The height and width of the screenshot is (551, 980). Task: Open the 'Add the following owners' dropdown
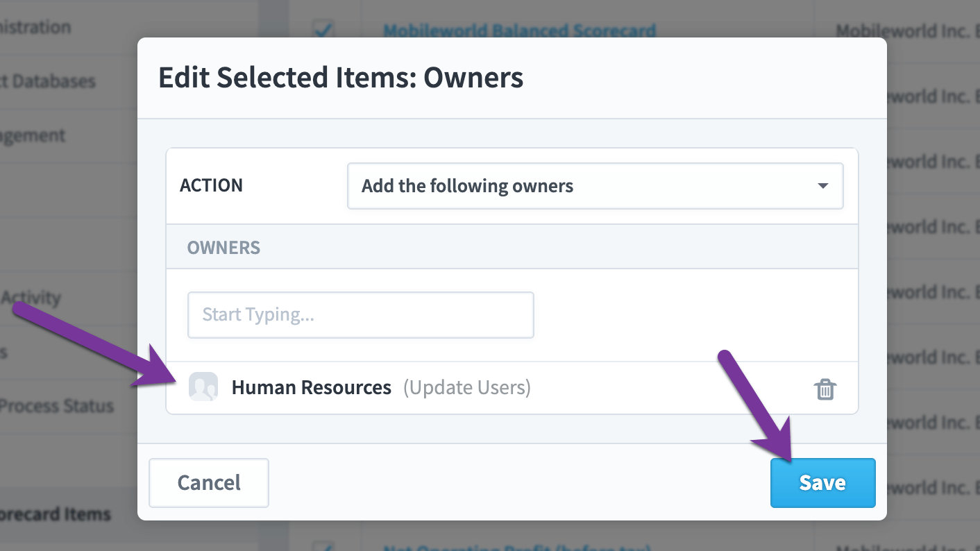click(x=595, y=186)
